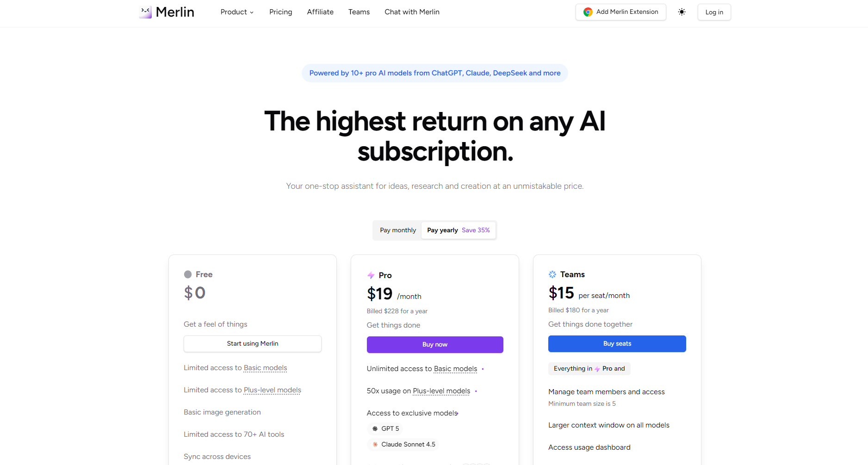Toggle the light/dark theme sun icon
Screen dimensions: 868x465
click(682, 12)
